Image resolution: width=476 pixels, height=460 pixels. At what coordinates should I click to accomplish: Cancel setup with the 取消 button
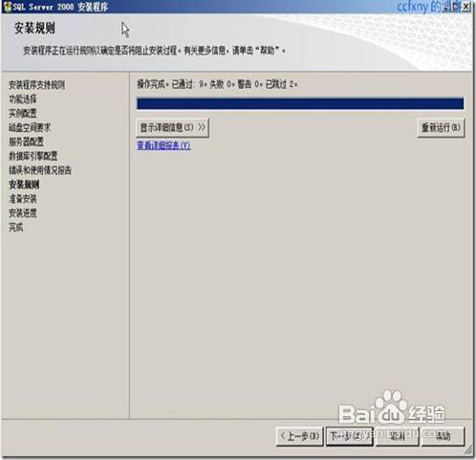click(x=398, y=436)
